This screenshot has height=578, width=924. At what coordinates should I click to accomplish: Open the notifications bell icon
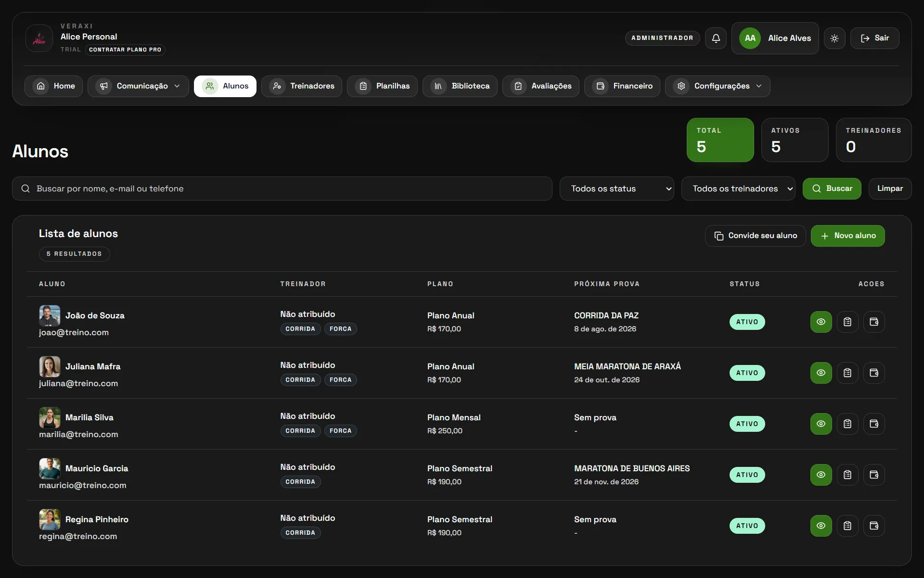coord(716,38)
